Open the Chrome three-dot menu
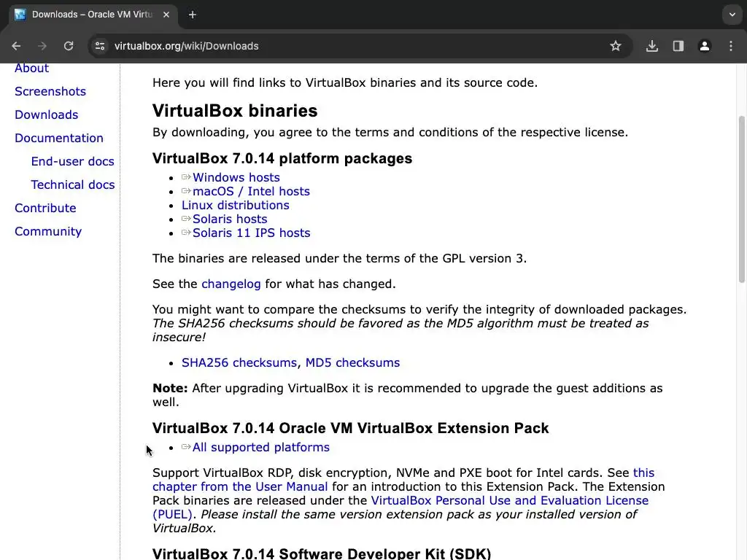Screen dimensions: 747x560 click(x=731, y=46)
